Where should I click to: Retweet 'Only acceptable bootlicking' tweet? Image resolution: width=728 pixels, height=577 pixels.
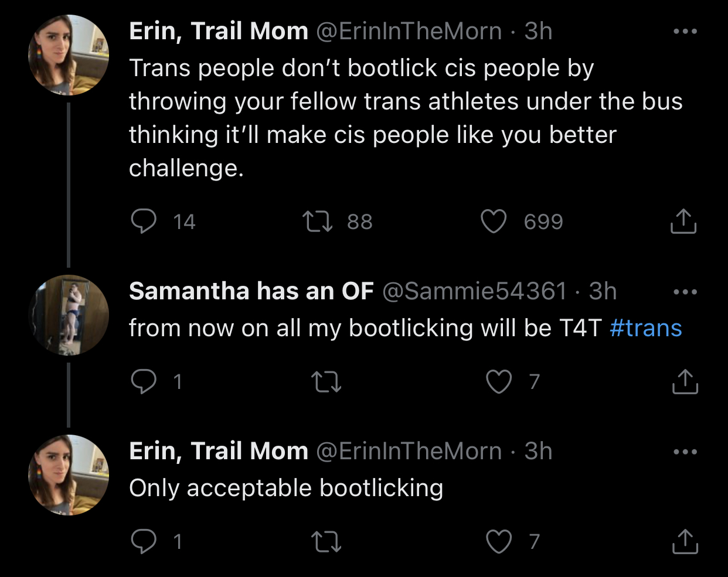pyautogui.click(x=326, y=542)
